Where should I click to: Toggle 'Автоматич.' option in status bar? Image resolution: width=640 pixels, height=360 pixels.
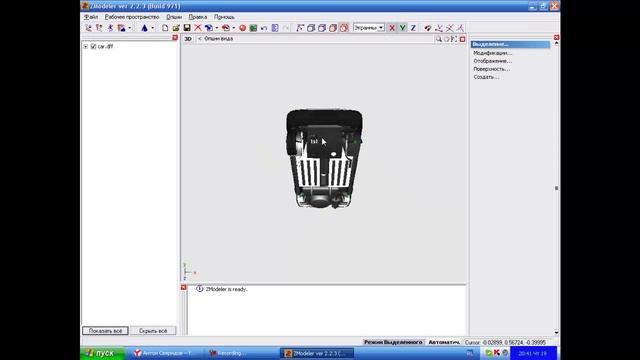pyautogui.click(x=444, y=342)
